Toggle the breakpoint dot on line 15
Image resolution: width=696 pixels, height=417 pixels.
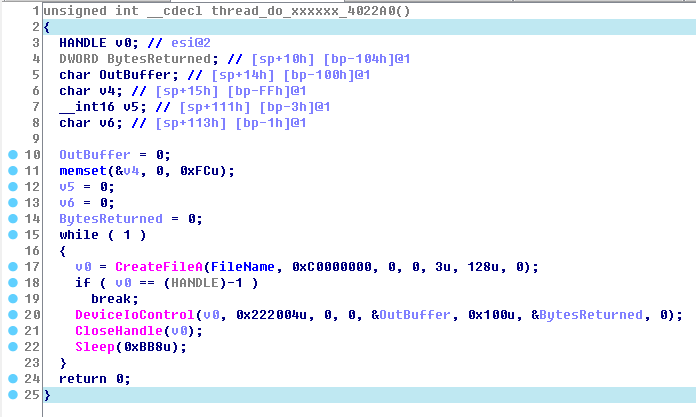pyautogui.click(x=13, y=234)
